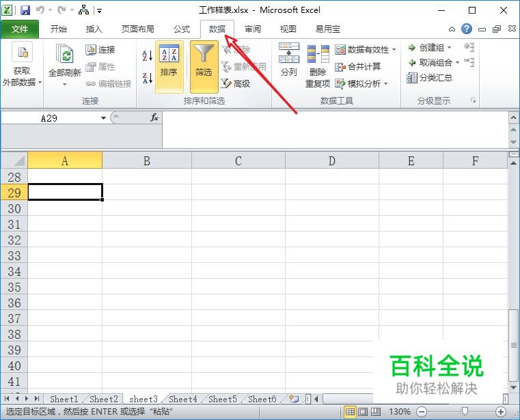Go to last sheet navigation arrow
Screen dimensions: 520x420
click(x=36, y=398)
